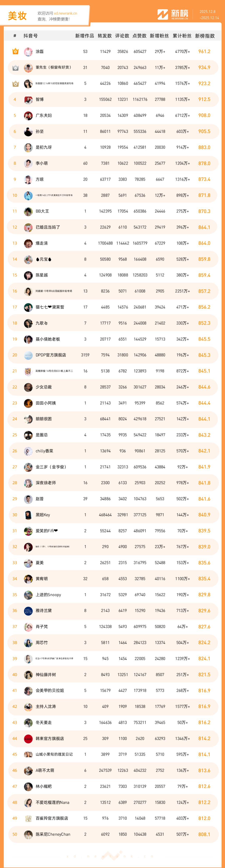Click the 新增粉丝 column header
Screen dimensions: 225x868
[x=159, y=36]
